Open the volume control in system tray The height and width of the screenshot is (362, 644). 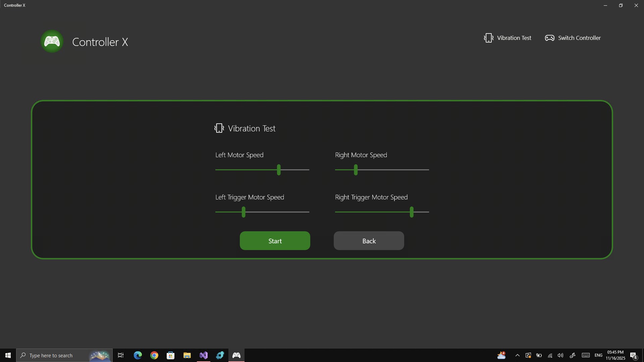561,356
